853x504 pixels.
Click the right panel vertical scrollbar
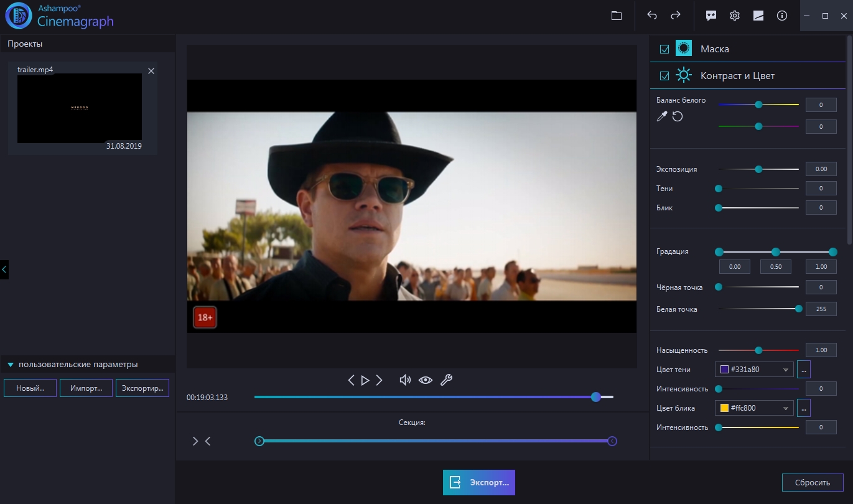851,140
